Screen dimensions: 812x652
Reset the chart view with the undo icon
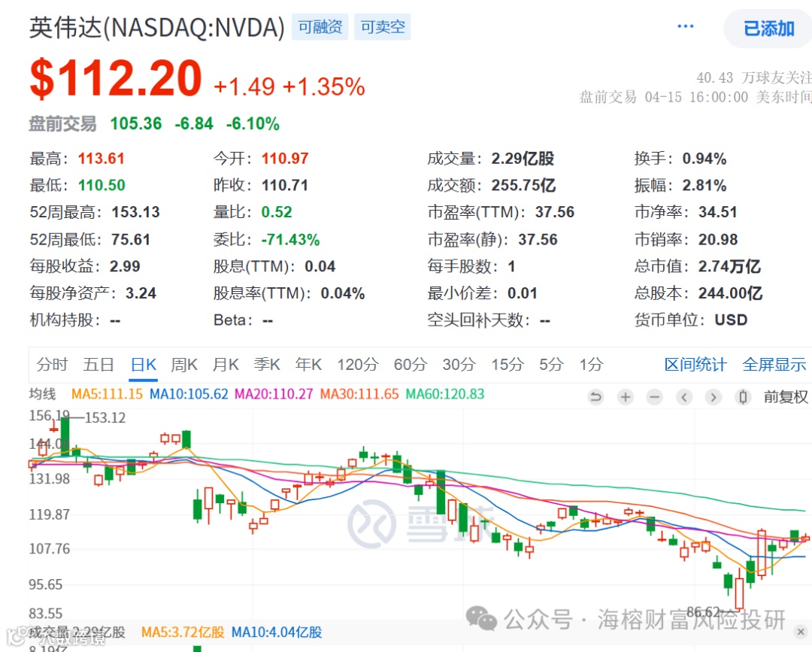pyautogui.click(x=595, y=397)
